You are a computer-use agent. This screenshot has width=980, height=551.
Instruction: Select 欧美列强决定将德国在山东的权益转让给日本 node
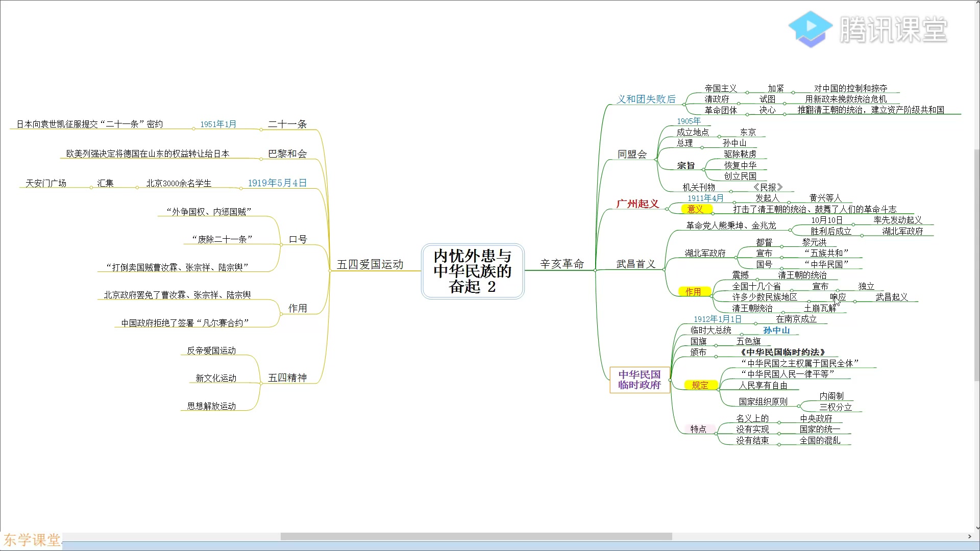point(148,154)
